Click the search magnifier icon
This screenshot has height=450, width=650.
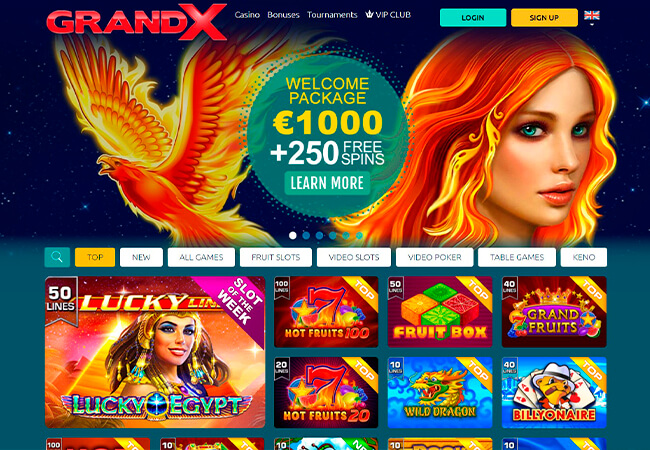tap(57, 257)
